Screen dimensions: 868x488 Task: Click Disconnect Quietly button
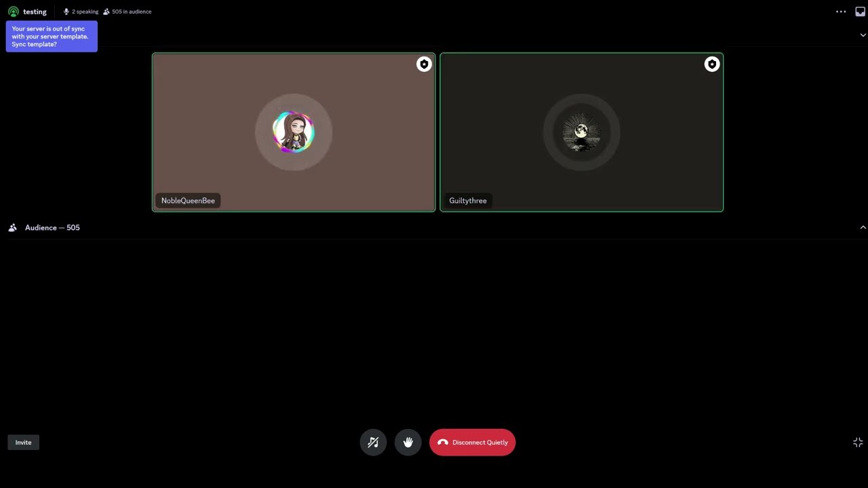[472, 442]
